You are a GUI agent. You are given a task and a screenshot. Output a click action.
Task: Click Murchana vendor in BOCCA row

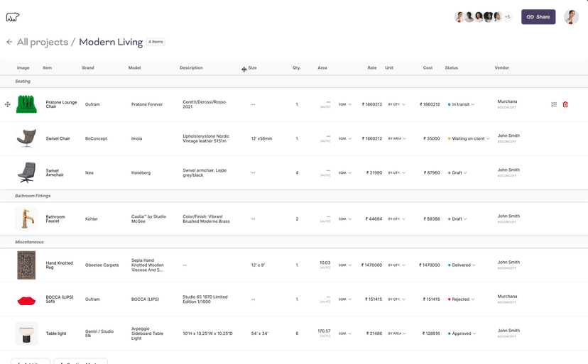pyautogui.click(x=507, y=297)
